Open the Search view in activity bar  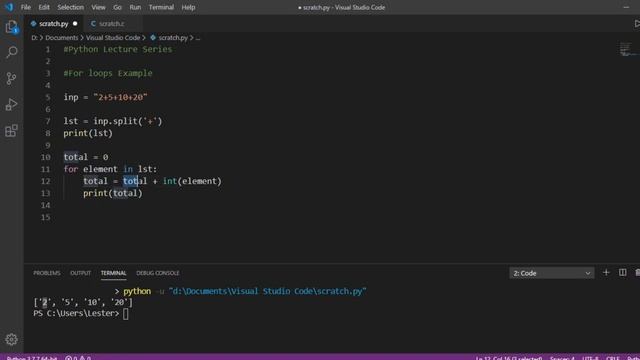11,52
